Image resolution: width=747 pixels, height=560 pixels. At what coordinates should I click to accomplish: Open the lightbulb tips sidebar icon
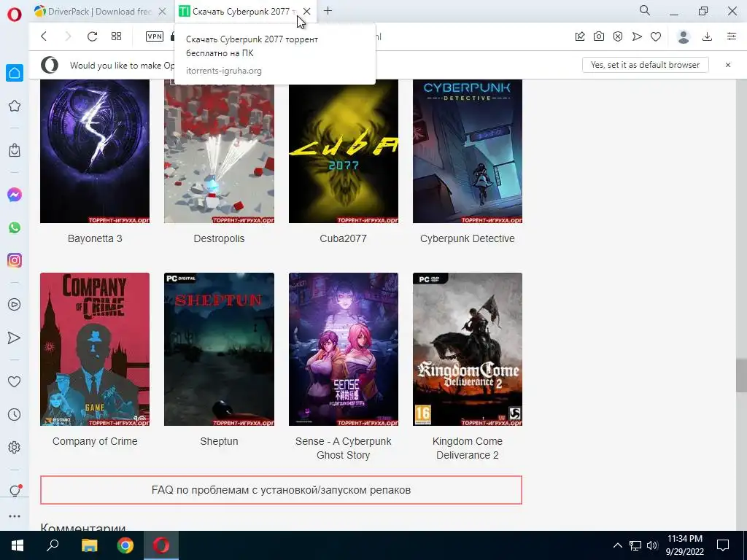[15, 491]
